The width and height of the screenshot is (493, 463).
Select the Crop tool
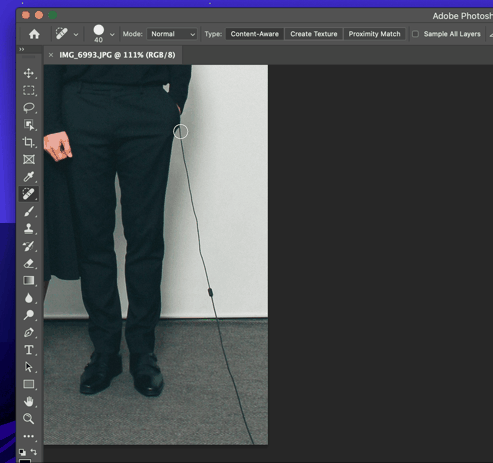point(29,142)
